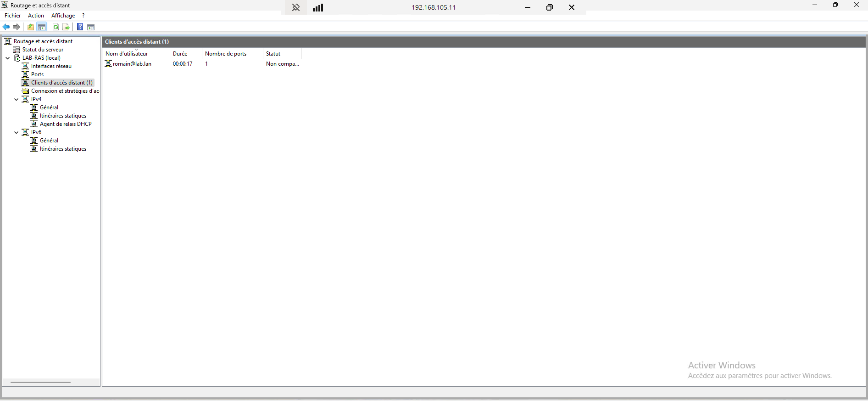The width and height of the screenshot is (868, 401).
Task: Open Help with the blue question-mark icon
Action: [80, 27]
